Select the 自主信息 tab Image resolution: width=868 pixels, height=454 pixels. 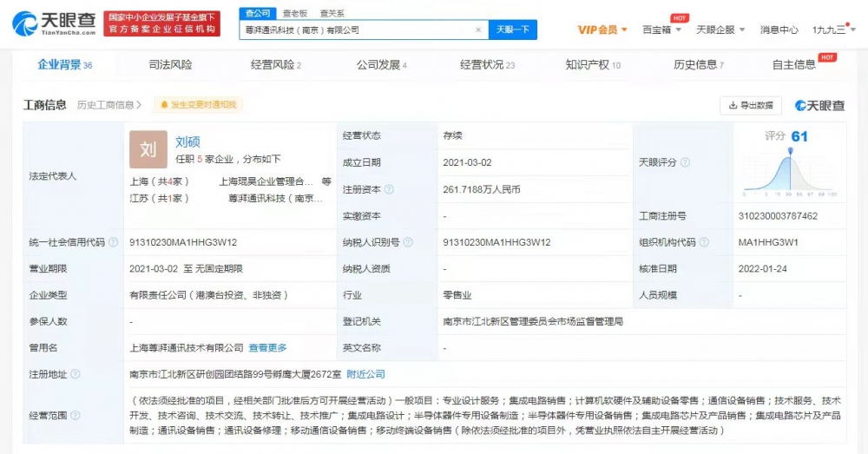(x=794, y=65)
